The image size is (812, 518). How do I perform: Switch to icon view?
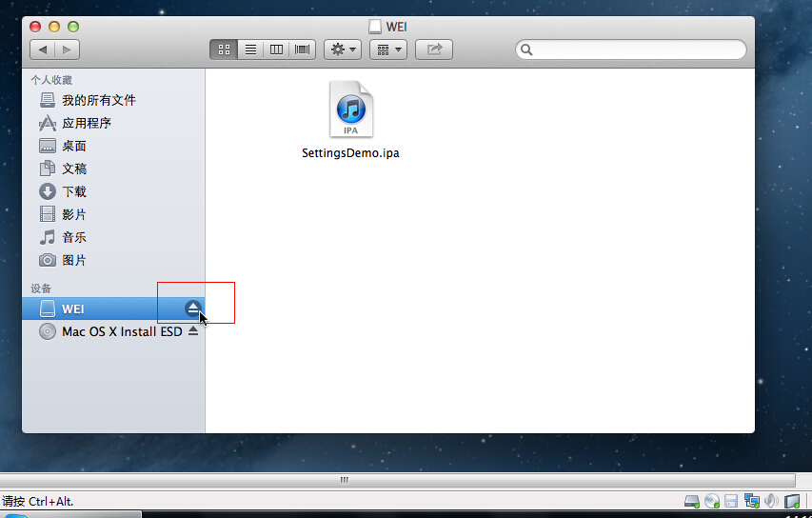coord(224,50)
